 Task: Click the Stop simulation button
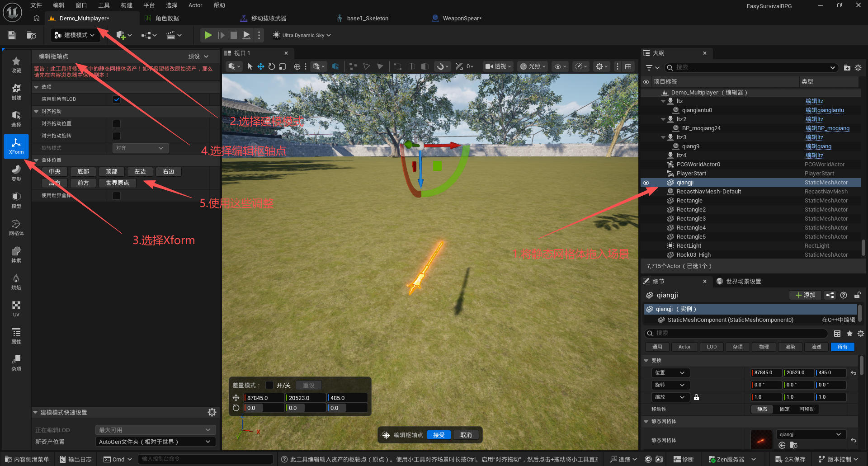(x=234, y=35)
